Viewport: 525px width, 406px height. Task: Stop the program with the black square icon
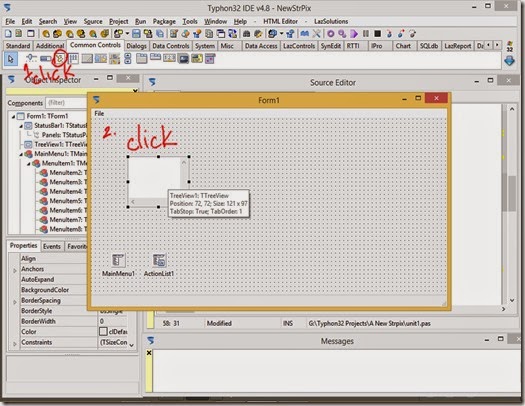tap(377, 33)
